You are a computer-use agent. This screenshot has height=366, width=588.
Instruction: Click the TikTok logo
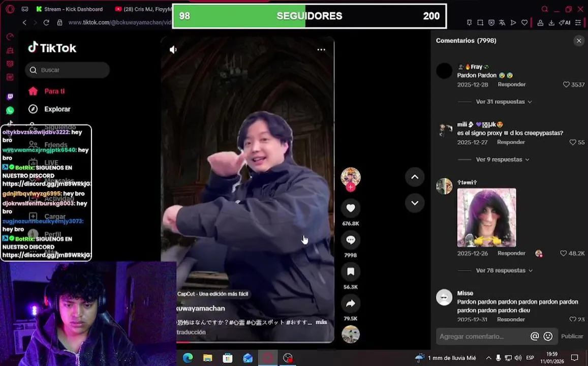[52, 48]
